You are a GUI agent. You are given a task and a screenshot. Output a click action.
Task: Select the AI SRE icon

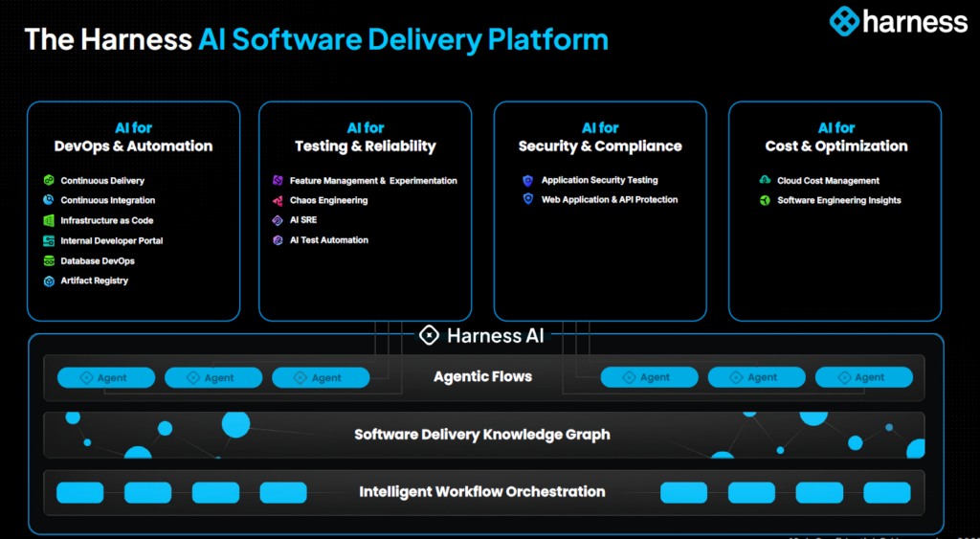pos(278,220)
